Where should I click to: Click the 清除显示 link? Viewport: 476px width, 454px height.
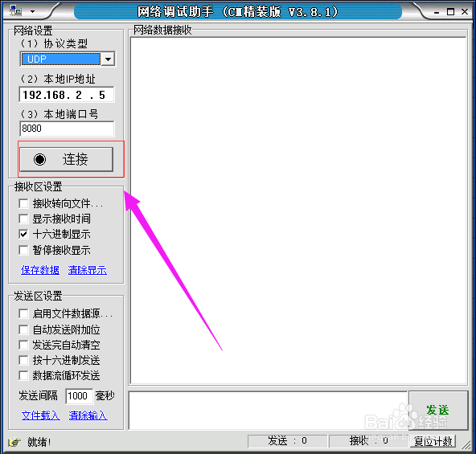pyautogui.click(x=88, y=270)
